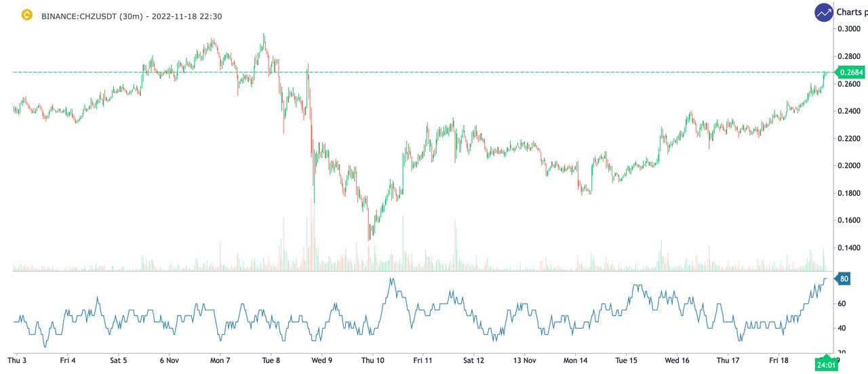Select the '6 Nov' date on time axis
Image resolution: width=868 pixels, height=374 pixels.
169,360
